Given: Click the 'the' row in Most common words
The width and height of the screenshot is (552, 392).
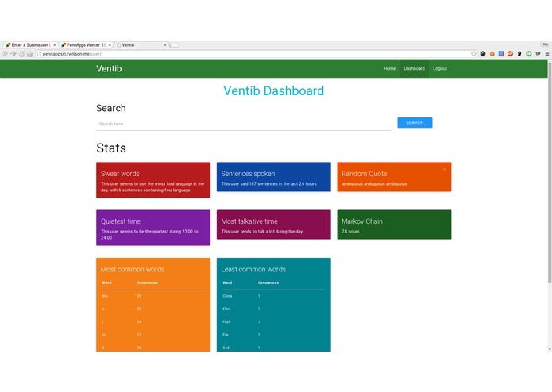Looking at the screenshot, I should pyautogui.click(x=153, y=296).
